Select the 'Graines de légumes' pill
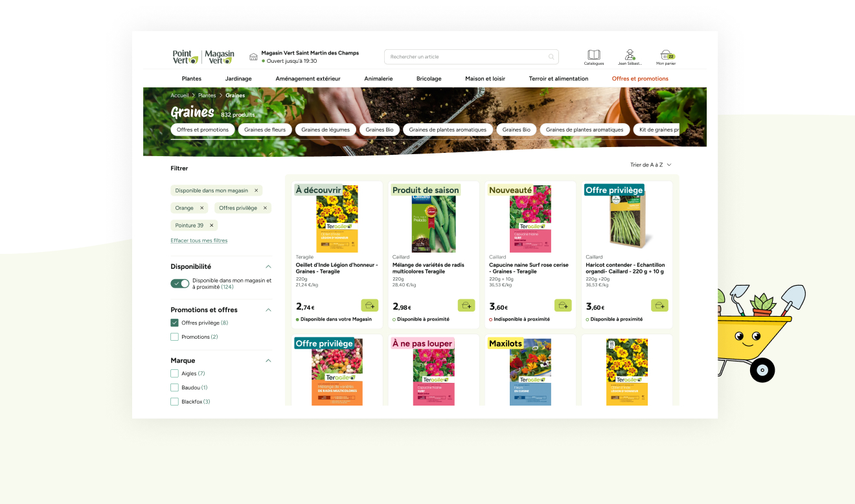The image size is (855, 504). pyautogui.click(x=325, y=130)
